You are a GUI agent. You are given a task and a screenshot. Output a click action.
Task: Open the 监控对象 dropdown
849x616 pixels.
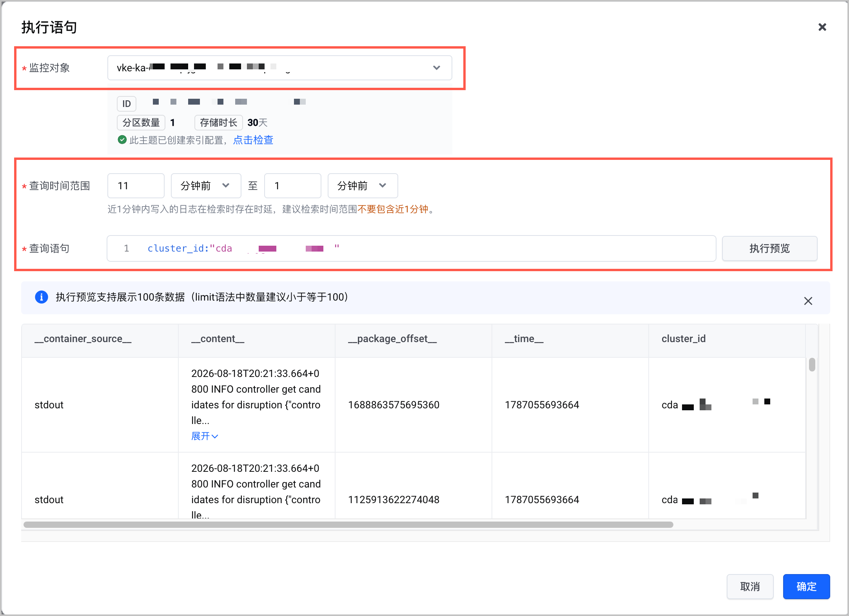pyautogui.click(x=279, y=68)
